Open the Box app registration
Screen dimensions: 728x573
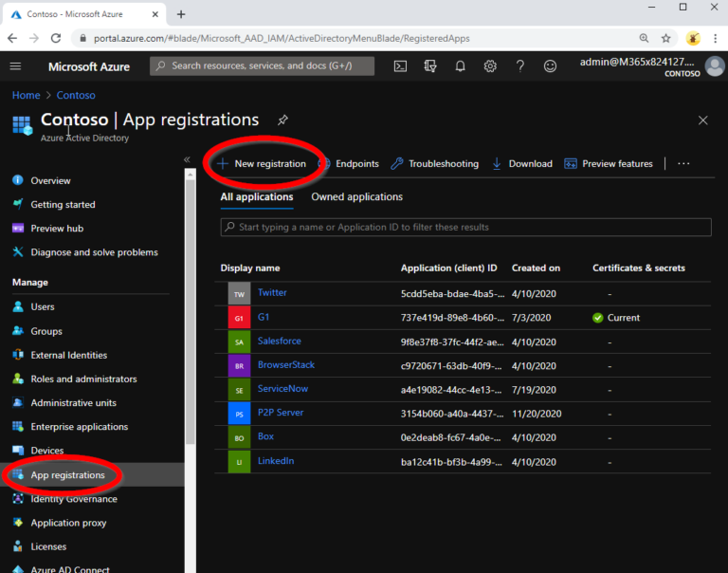(265, 436)
